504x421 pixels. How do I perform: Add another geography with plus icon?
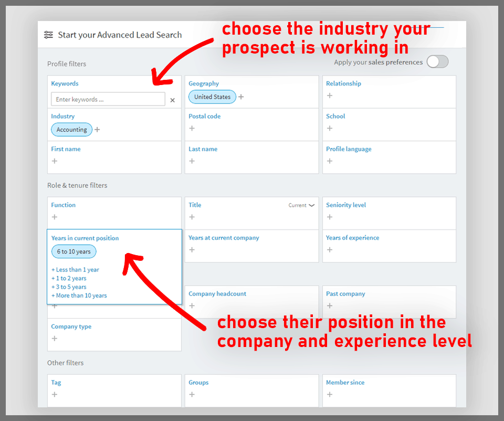pyautogui.click(x=241, y=97)
